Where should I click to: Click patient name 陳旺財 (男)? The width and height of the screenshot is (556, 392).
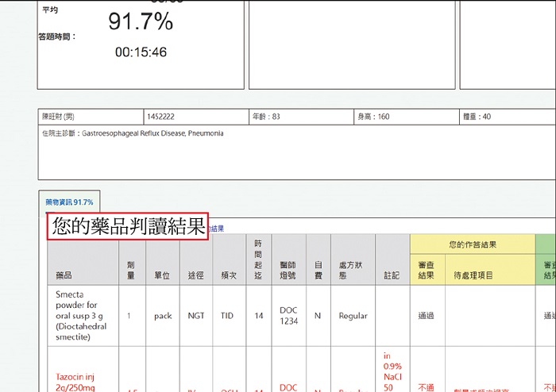click(59, 117)
